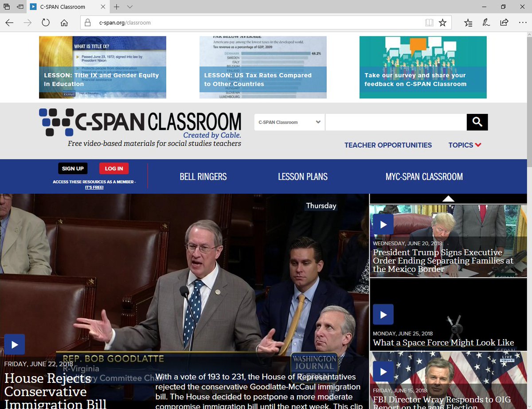Open a new tab with plus icon
532x409 pixels.
click(117, 7)
